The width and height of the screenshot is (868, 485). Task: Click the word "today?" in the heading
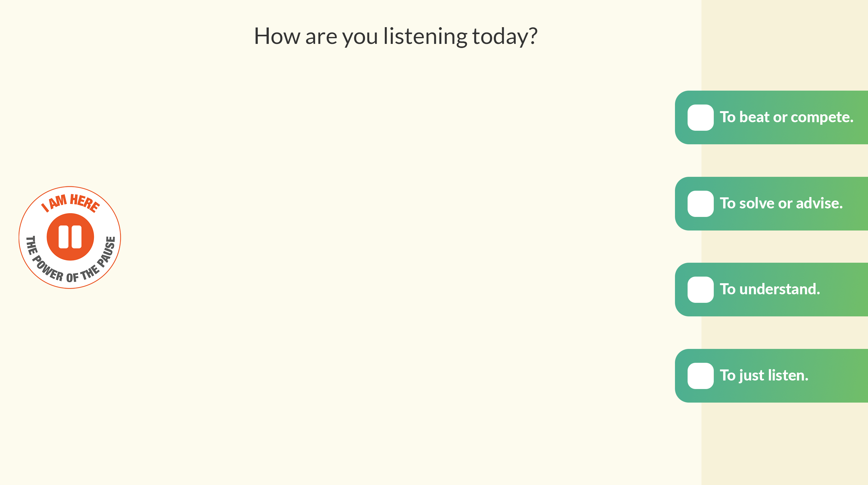505,36
